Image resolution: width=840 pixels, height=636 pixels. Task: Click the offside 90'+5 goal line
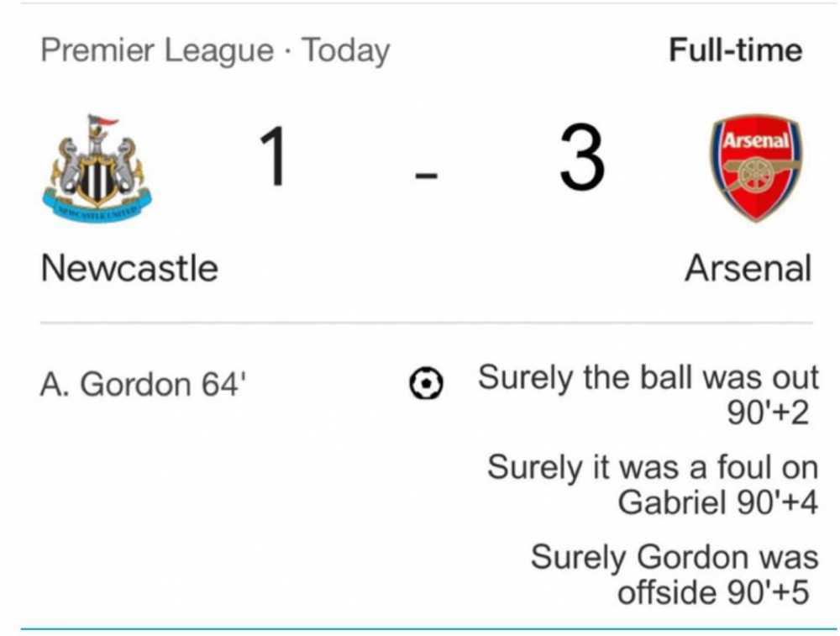pos(713,592)
